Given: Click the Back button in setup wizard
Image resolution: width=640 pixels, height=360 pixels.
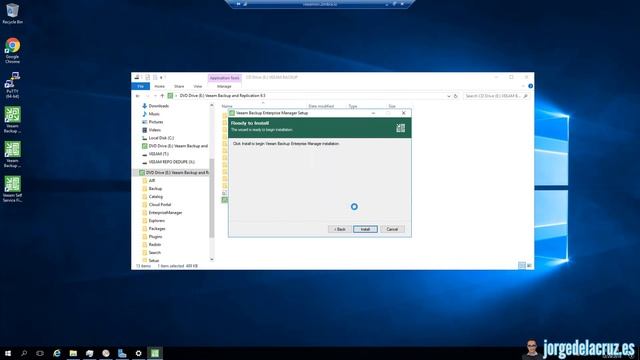Looking at the screenshot, I should (x=340, y=229).
